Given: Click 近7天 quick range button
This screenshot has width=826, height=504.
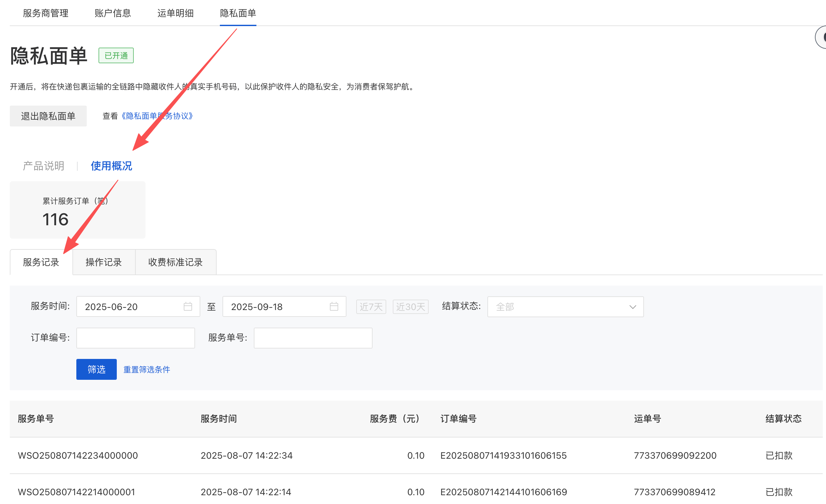Looking at the screenshot, I should pos(371,307).
